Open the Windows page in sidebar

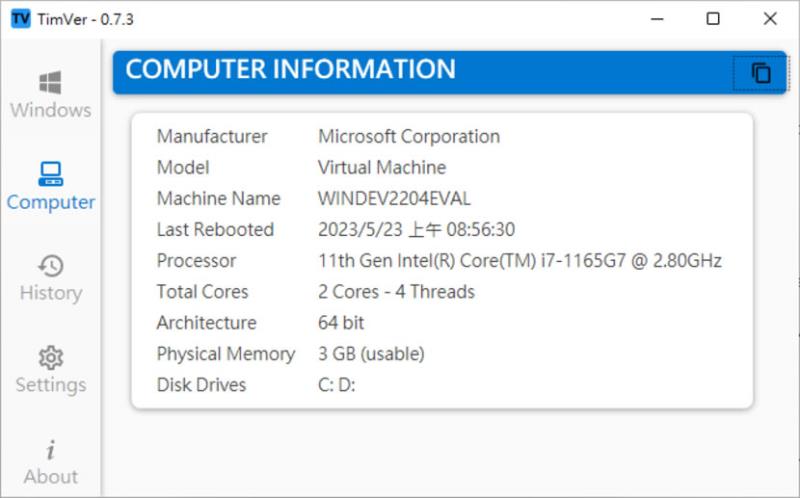pos(51,95)
